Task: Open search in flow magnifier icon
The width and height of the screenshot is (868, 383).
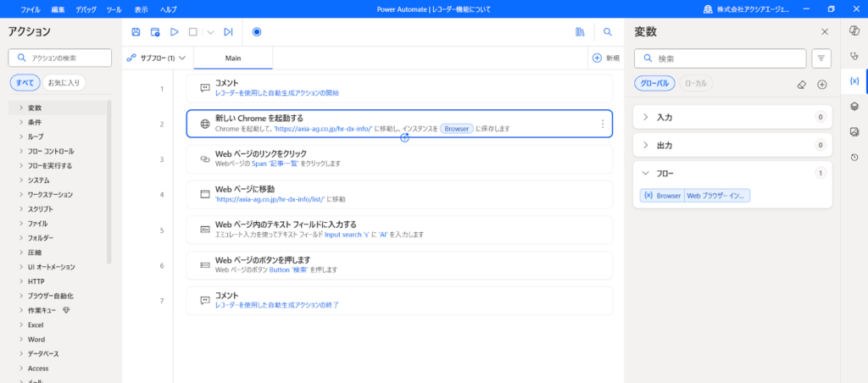Action: 608,32
